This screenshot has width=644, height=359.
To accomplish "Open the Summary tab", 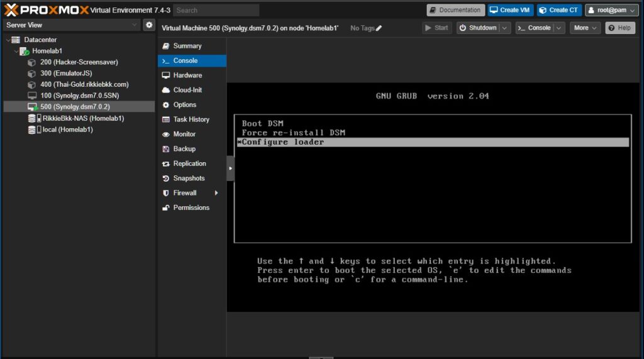I will click(192, 46).
